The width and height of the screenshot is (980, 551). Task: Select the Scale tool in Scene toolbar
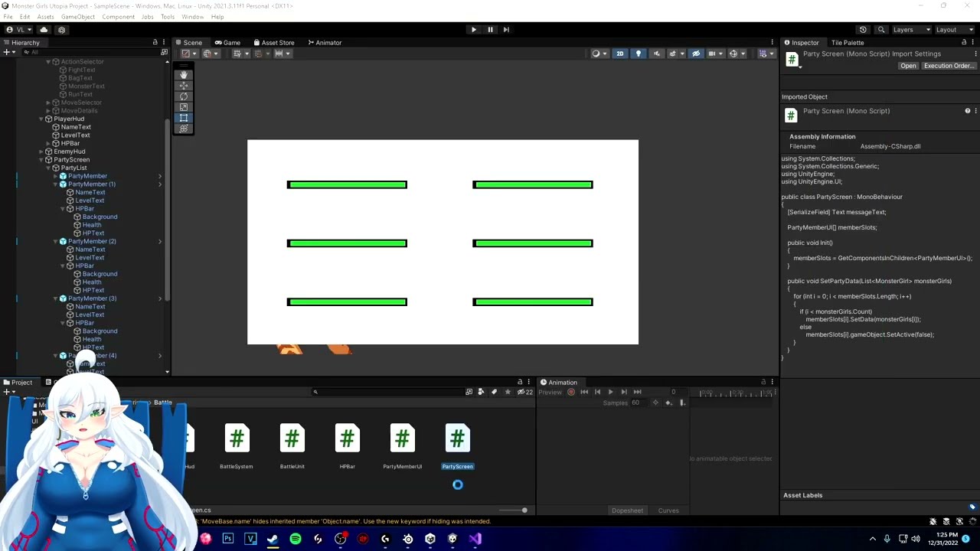[184, 107]
